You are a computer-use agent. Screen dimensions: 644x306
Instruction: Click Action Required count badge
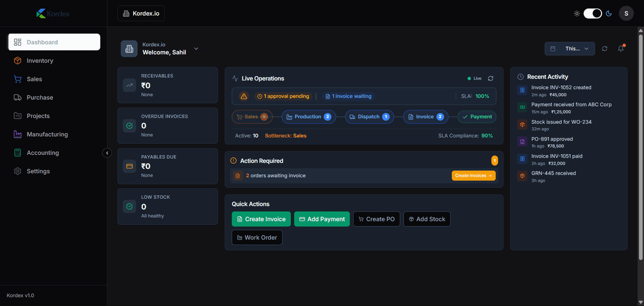(494, 160)
